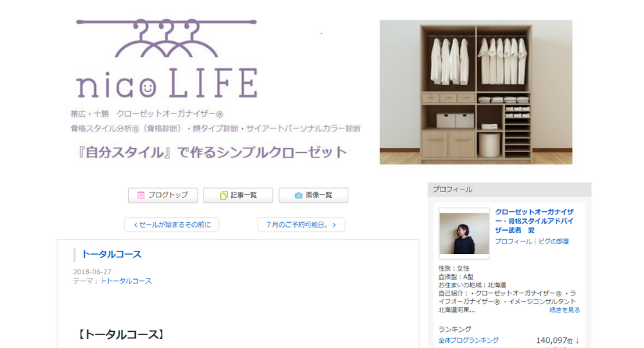The image size is (644, 348).
Task: Click the profile photo thumbnail
Action: point(464,233)
